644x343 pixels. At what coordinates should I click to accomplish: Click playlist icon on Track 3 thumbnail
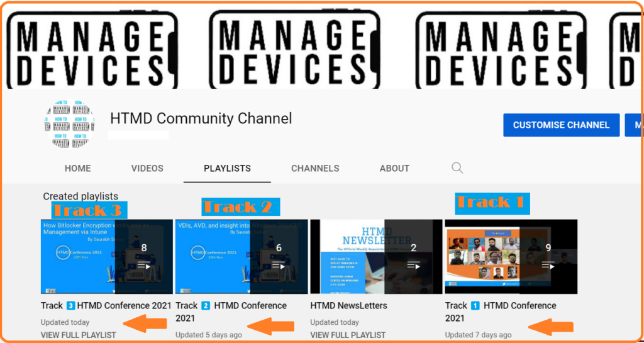point(144,266)
